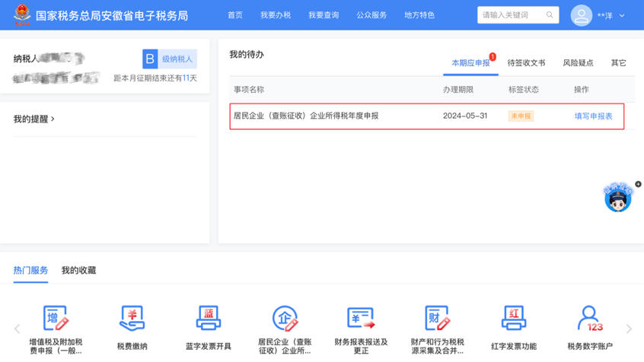Click the red notification badge on 本期应申报
This screenshot has width=644, height=362.
click(x=493, y=56)
